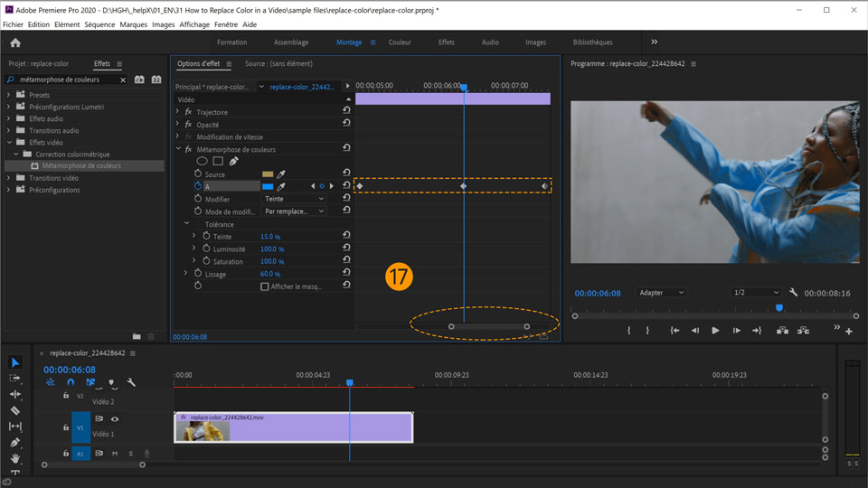Open the program monitor wrench settings
The height and width of the screenshot is (488, 868).
click(x=793, y=293)
